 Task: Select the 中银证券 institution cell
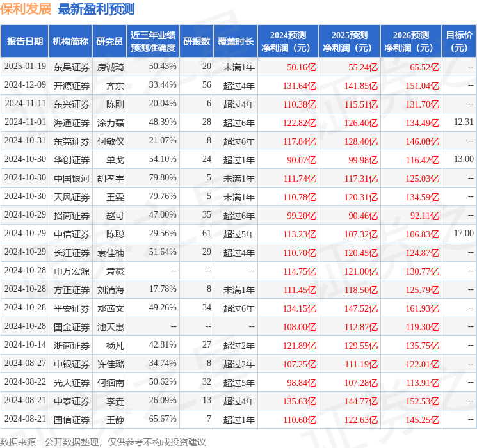(x=72, y=364)
